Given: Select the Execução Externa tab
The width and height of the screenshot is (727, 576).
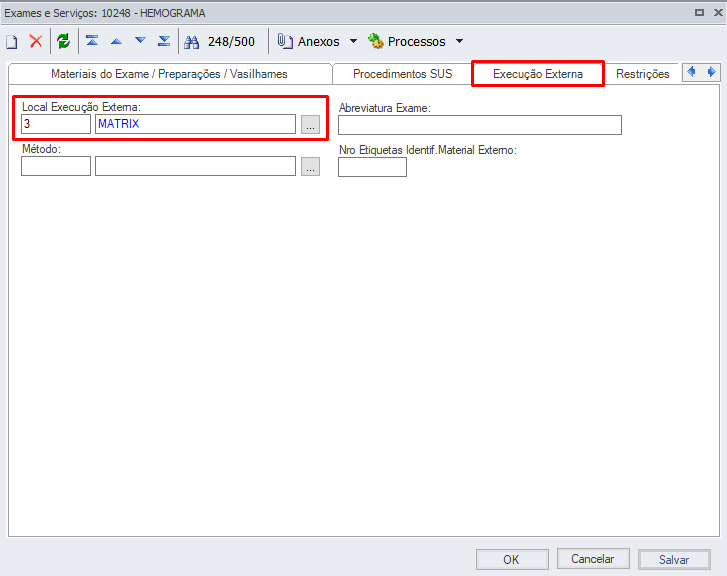Looking at the screenshot, I should tap(538, 74).
